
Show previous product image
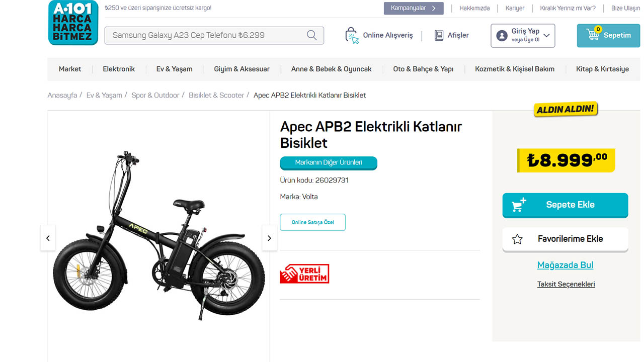(48, 238)
